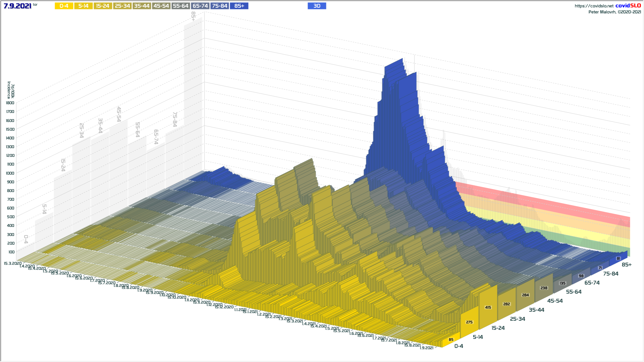Screen dimensions: 644x362
Task: Toggle the 5-14 age group button
Action: (x=83, y=6)
